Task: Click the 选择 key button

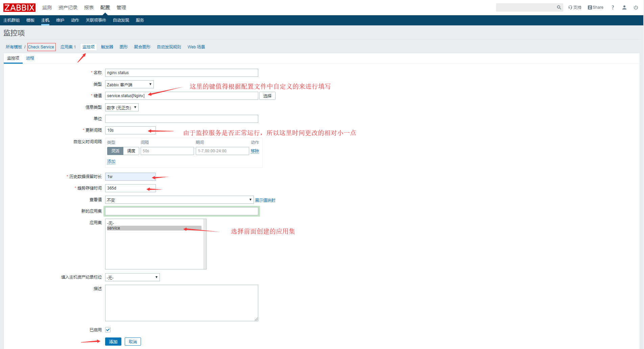Action: tap(267, 96)
